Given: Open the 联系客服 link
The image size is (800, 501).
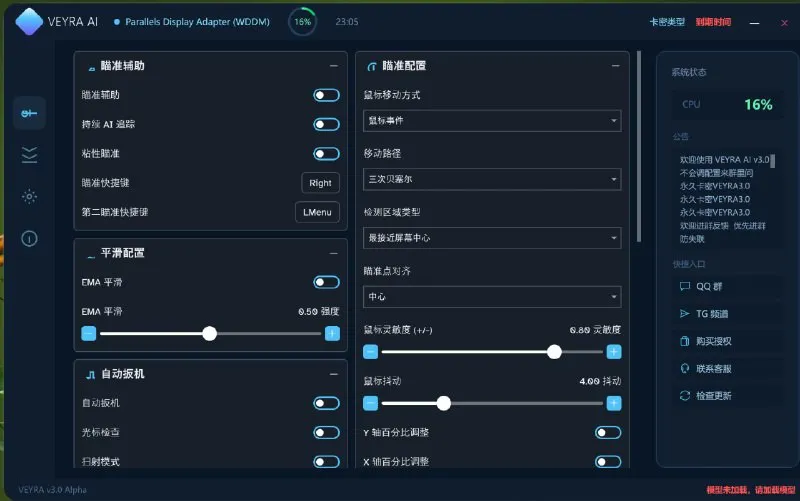Looking at the screenshot, I should pos(726,368).
